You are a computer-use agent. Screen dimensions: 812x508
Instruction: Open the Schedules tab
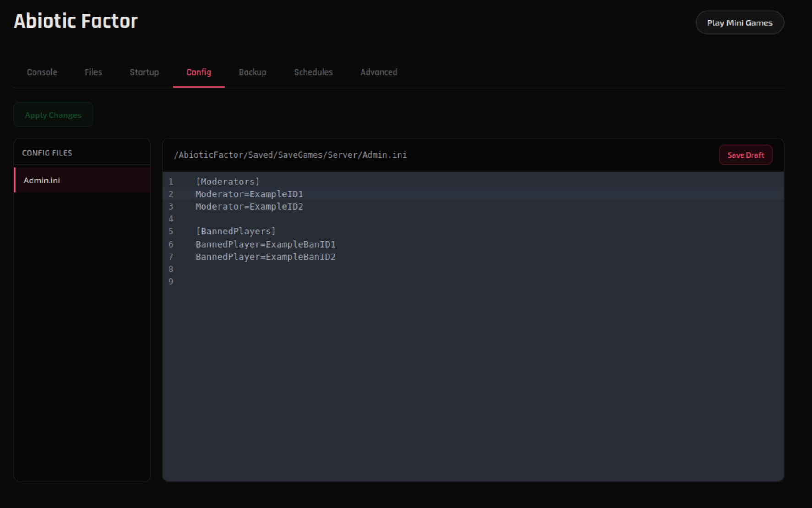click(313, 72)
